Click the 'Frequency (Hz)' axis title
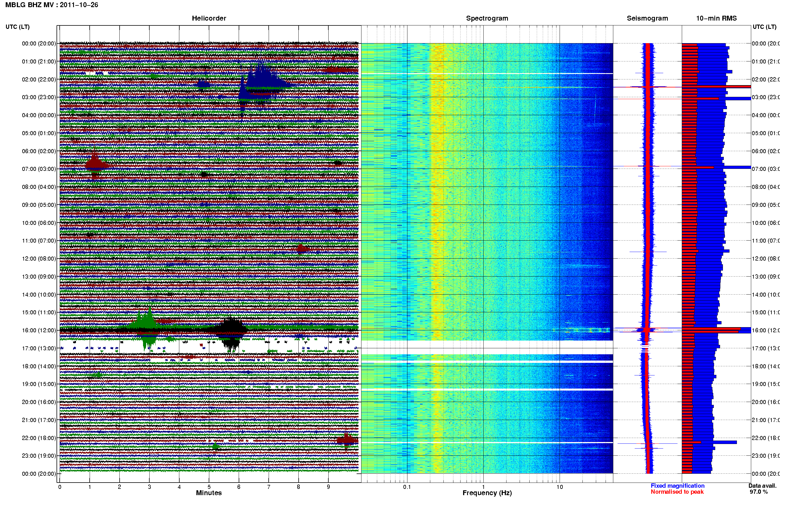The image size is (812, 508). (487, 493)
